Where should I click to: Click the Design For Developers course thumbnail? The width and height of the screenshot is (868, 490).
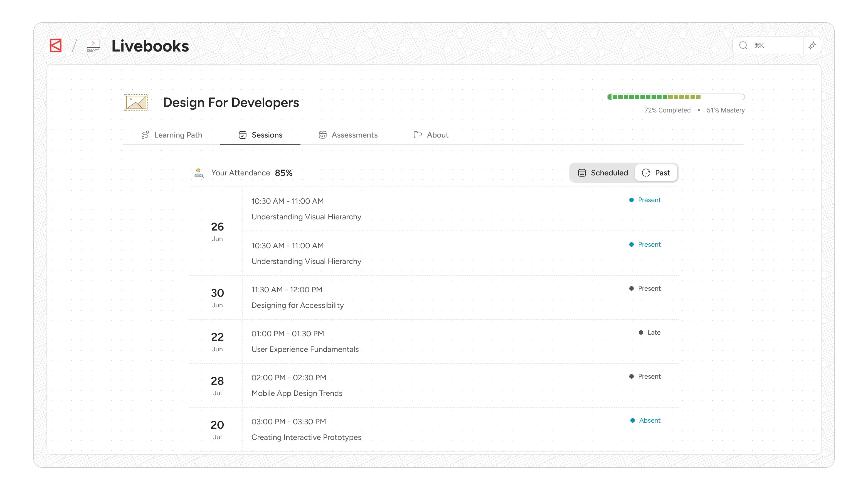(x=136, y=102)
